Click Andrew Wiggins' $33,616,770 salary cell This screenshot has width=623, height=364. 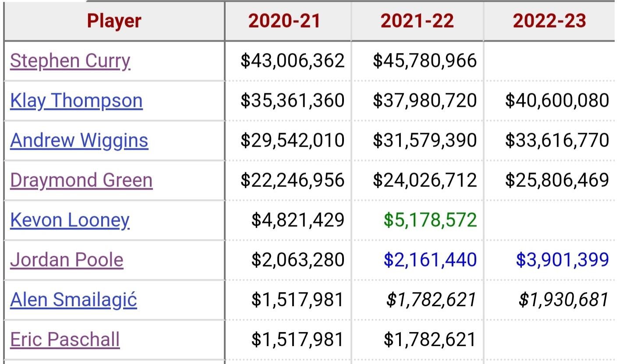click(x=557, y=140)
